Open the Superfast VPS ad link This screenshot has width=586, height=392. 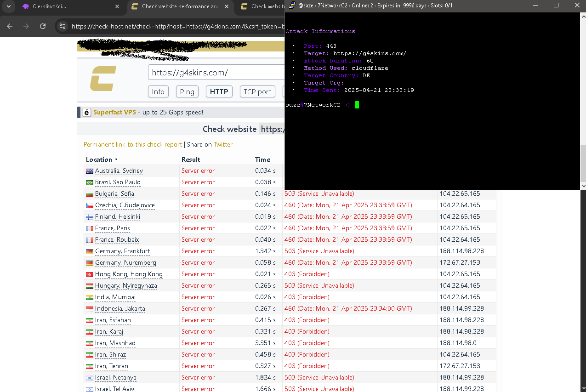[x=114, y=112]
